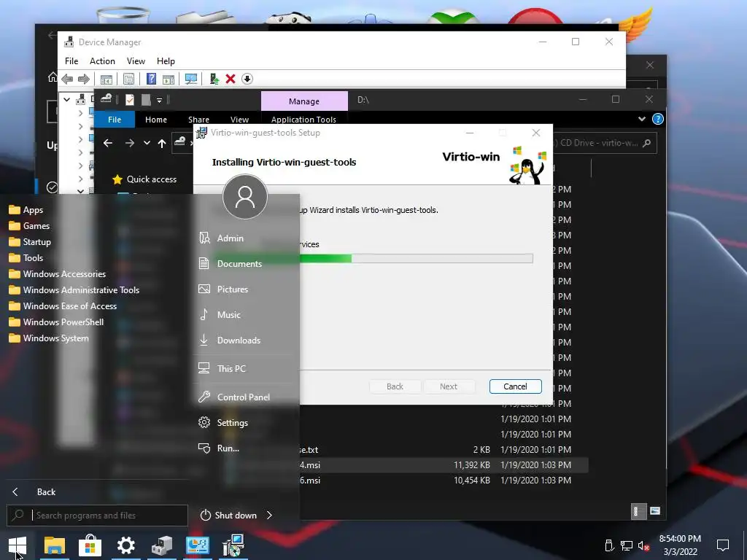The image size is (747, 560).
Task: Open View menu in Device Manager
Action: [136, 61]
